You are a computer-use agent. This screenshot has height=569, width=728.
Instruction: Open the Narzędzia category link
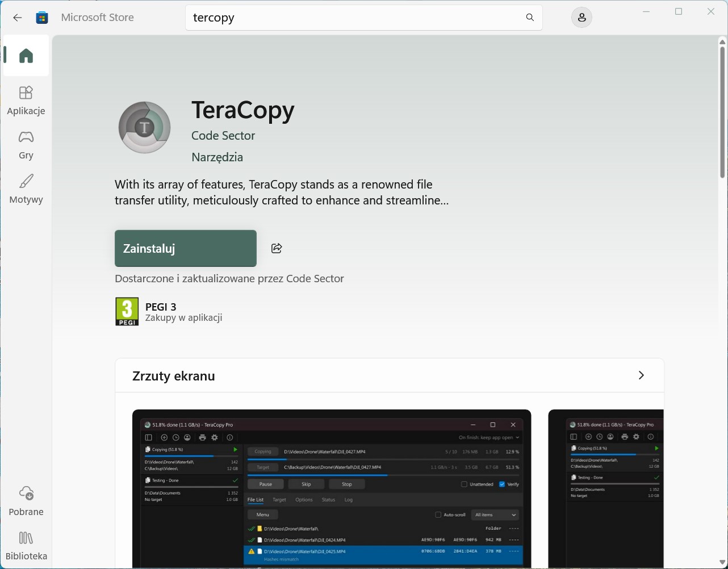click(x=217, y=157)
